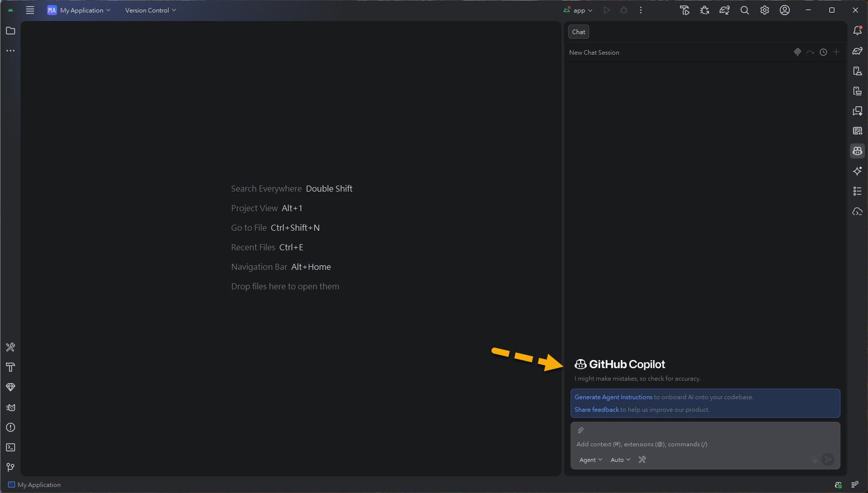Click the Add context chat input field
The image size is (868, 493).
click(x=705, y=444)
